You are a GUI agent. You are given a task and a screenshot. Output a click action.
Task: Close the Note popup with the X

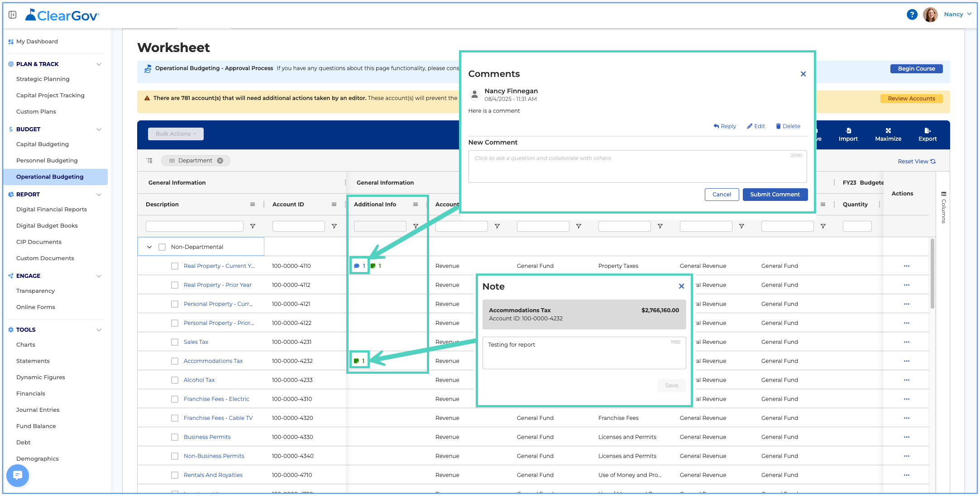[681, 286]
